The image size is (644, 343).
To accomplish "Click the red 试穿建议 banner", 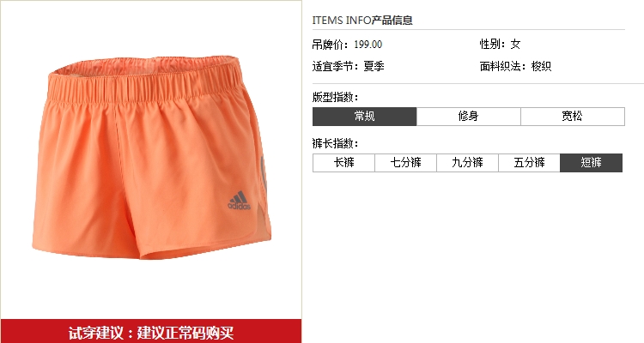I will click(151, 332).
